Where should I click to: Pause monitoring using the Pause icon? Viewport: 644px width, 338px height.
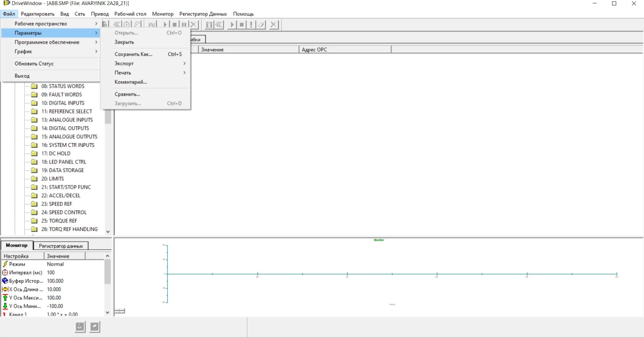(184, 24)
